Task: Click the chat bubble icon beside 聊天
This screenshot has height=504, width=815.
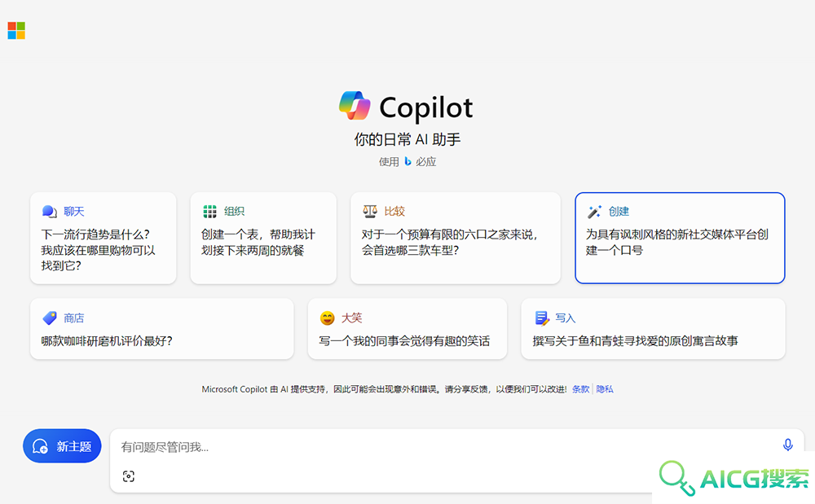Action: click(x=50, y=211)
